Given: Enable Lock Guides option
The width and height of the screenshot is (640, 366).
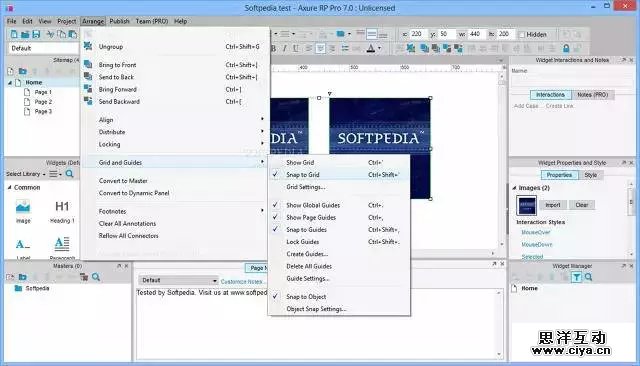Looking at the screenshot, I should point(339,242).
